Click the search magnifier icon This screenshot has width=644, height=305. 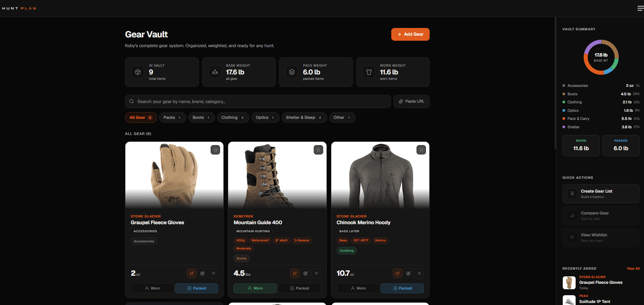[x=132, y=101]
